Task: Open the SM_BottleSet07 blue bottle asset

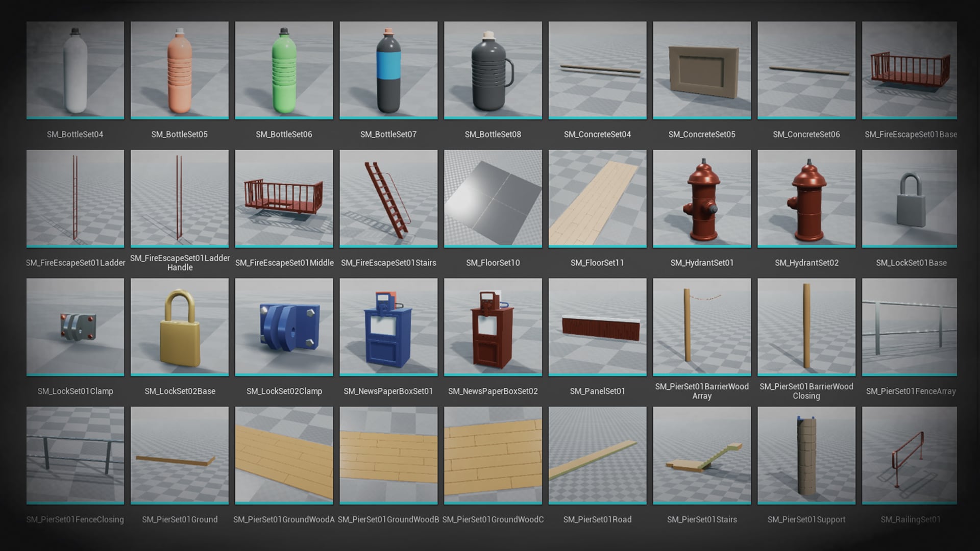Action: pyautogui.click(x=388, y=70)
